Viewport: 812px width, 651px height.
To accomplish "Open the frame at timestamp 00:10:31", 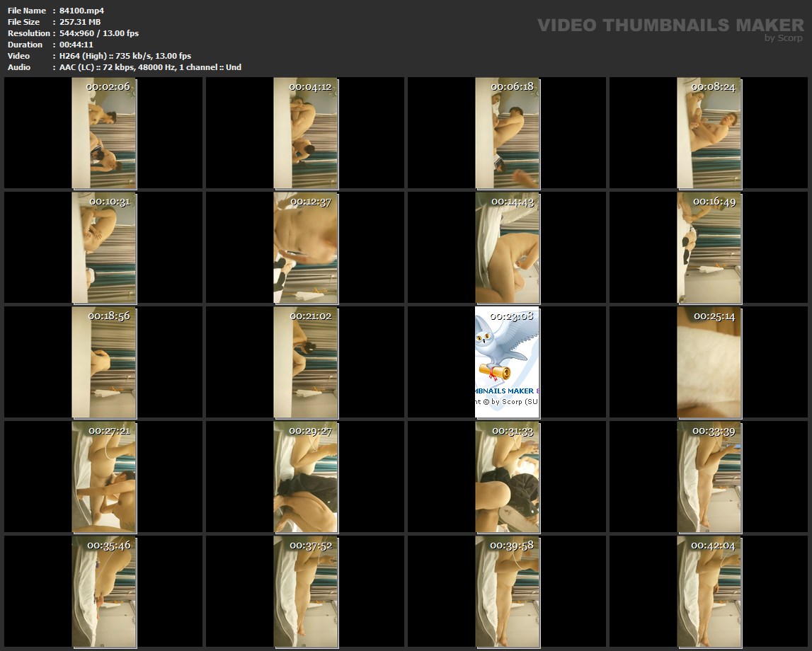I will click(104, 248).
